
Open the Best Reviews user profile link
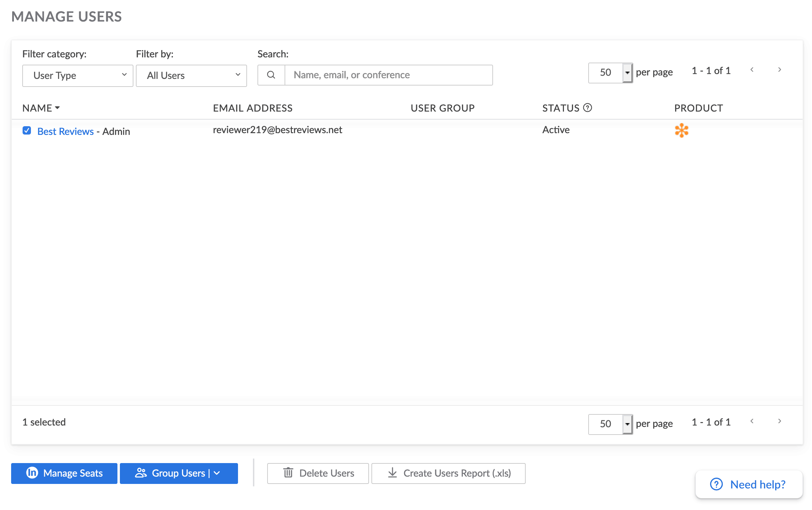pos(65,131)
